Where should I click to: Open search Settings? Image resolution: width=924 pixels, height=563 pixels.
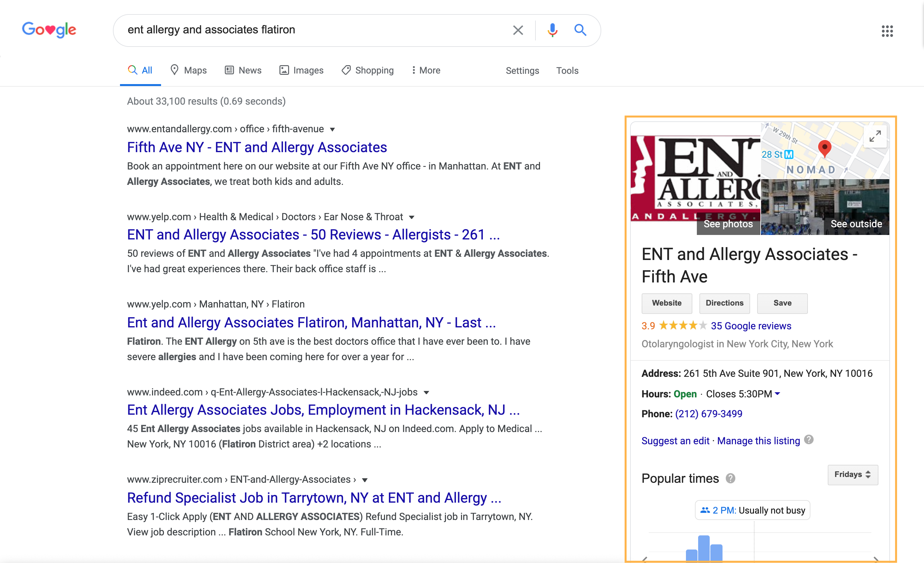(x=522, y=71)
